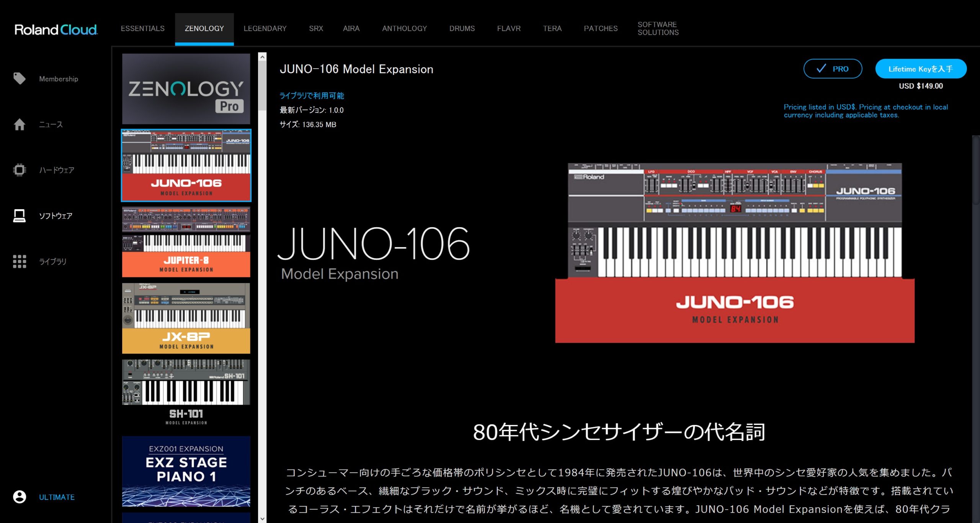Open the FLAVR tab
This screenshot has height=523, width=980.
click(509, 29)
